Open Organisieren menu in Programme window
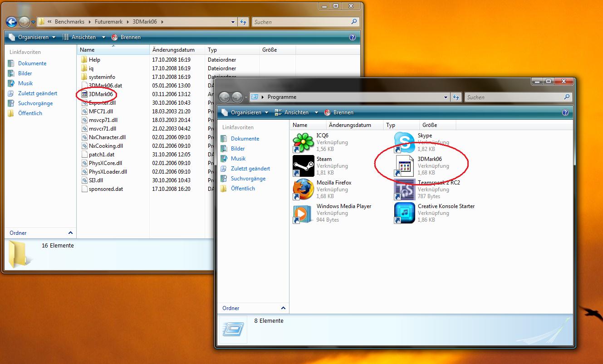Screen dimensions: 603x364 click(x=245, y=112)
